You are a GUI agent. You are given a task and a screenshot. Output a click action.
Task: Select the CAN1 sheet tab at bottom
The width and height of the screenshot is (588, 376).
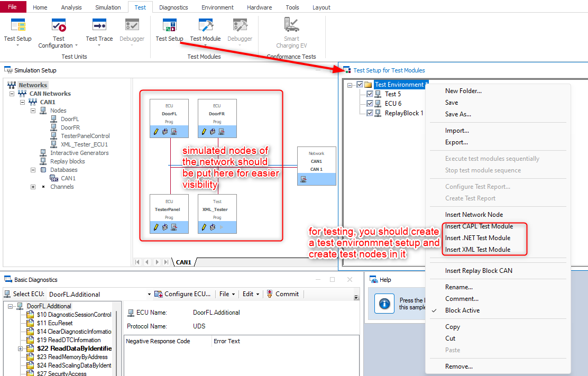[183, 262]
